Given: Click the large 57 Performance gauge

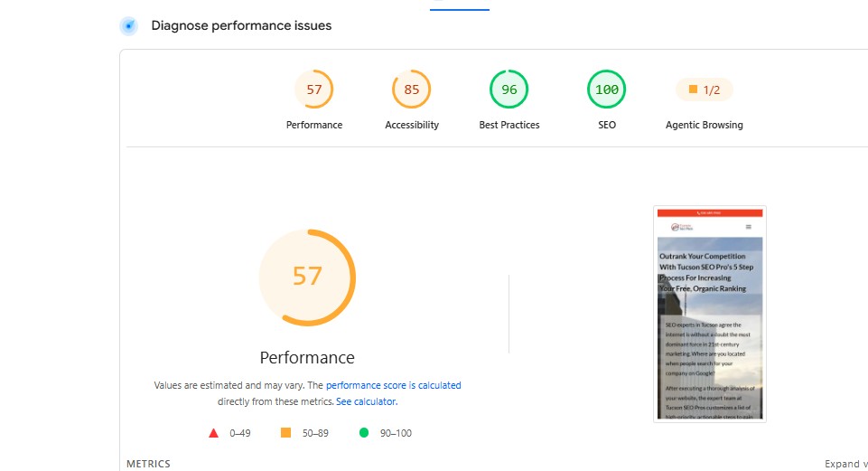Looking at the screenshot, I should (307, 277).
